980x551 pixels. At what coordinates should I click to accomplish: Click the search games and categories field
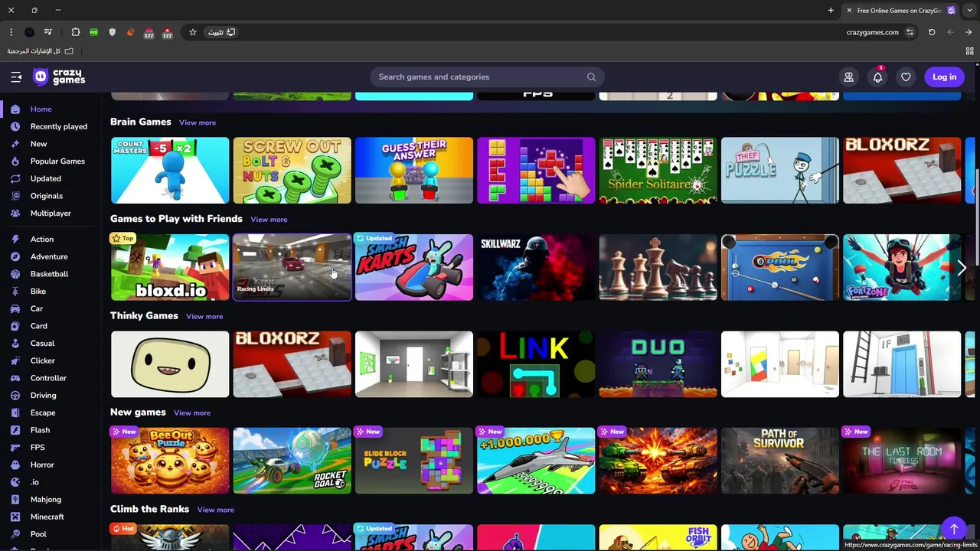tap(487, 77)
